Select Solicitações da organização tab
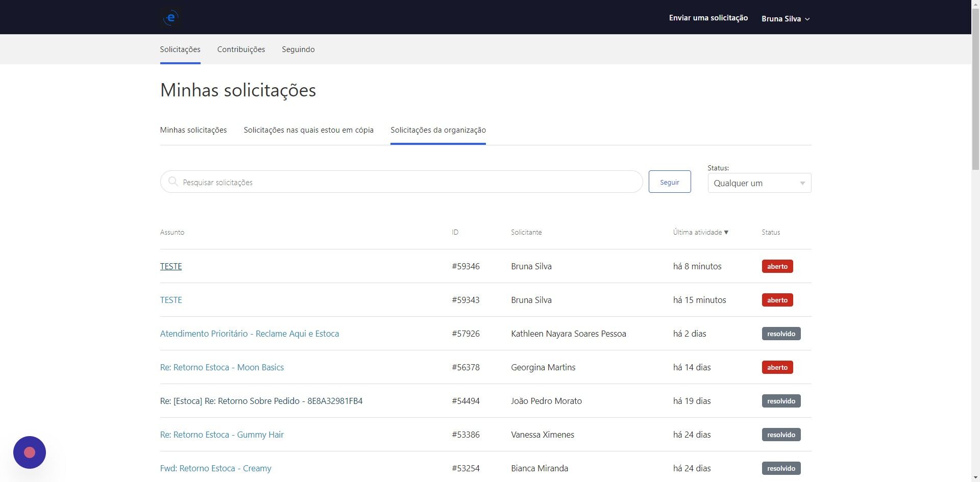The width and height of the screenshot is (980, 482). 438,130
